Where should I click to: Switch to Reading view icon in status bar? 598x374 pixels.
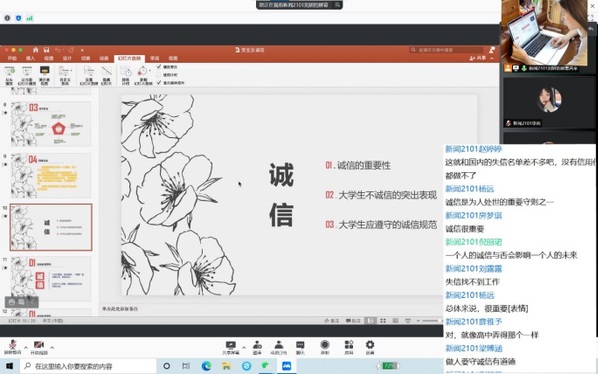coord(395,321)
